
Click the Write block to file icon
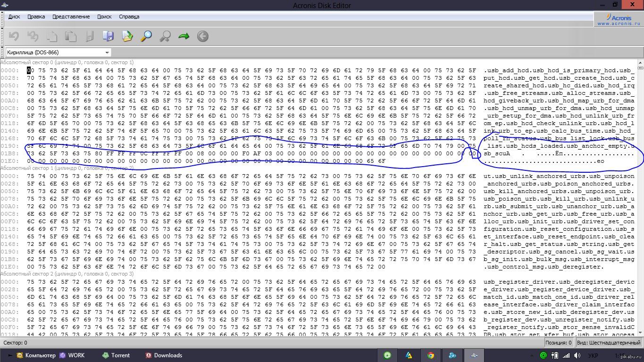(108, 36)
